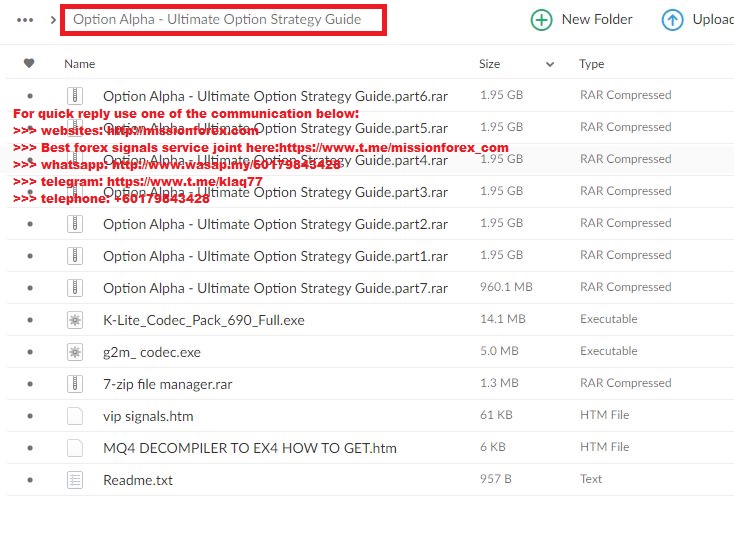Select g2m_ codec.exe file name
The width and height of the screenshot is (734, 549).
click(152, 352)
